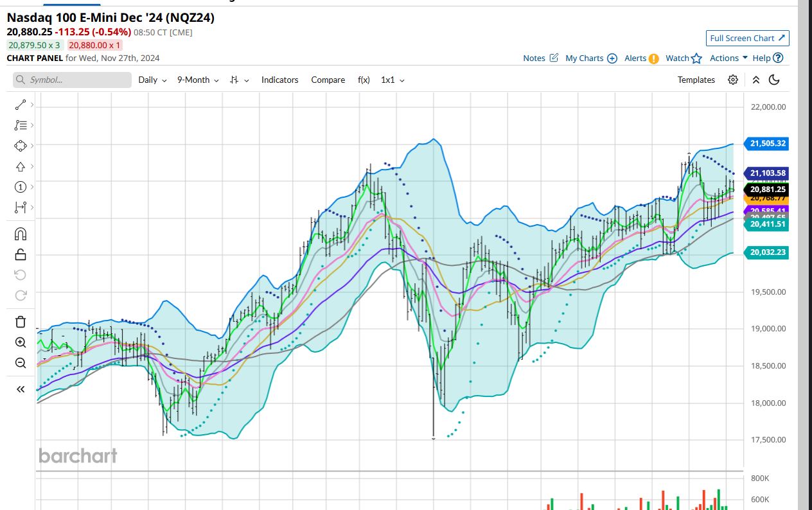
Task: Zoom in on the chart
Action: tap(20, 342)
